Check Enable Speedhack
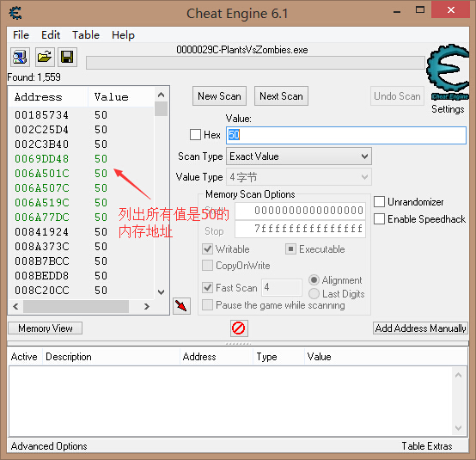 [379, 218]
